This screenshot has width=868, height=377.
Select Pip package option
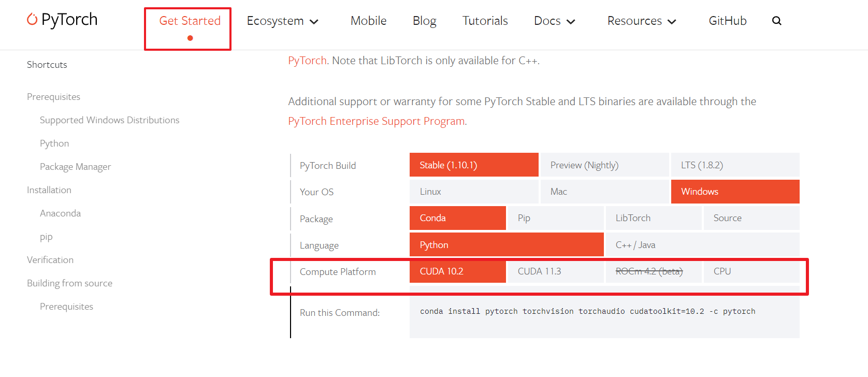[x=556, y=218]
